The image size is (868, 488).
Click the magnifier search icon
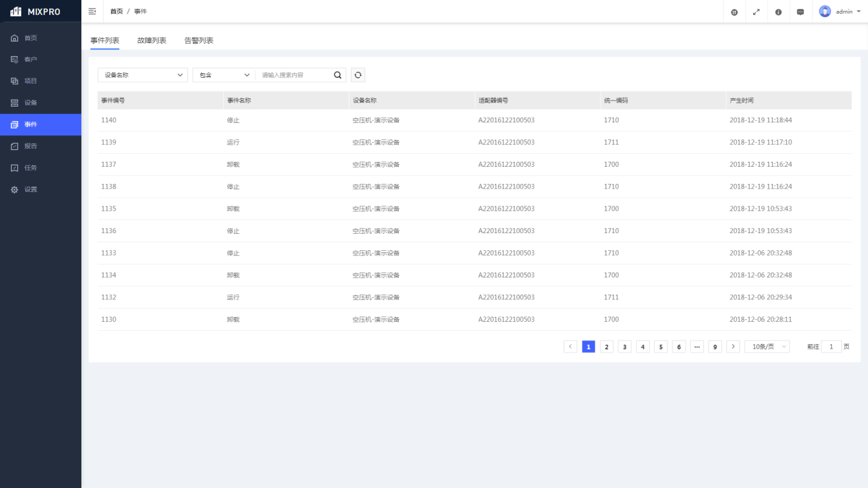tap(337, 75)
